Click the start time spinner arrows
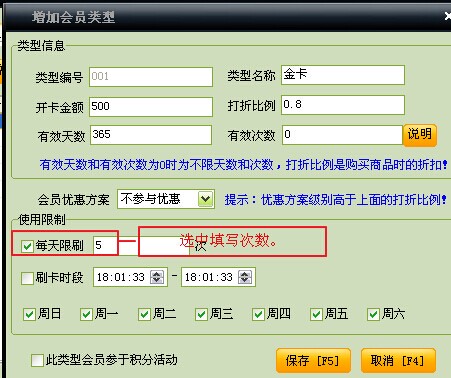This screenshot has width=451, height=378. pyautogui.click(x=157, y=277)
